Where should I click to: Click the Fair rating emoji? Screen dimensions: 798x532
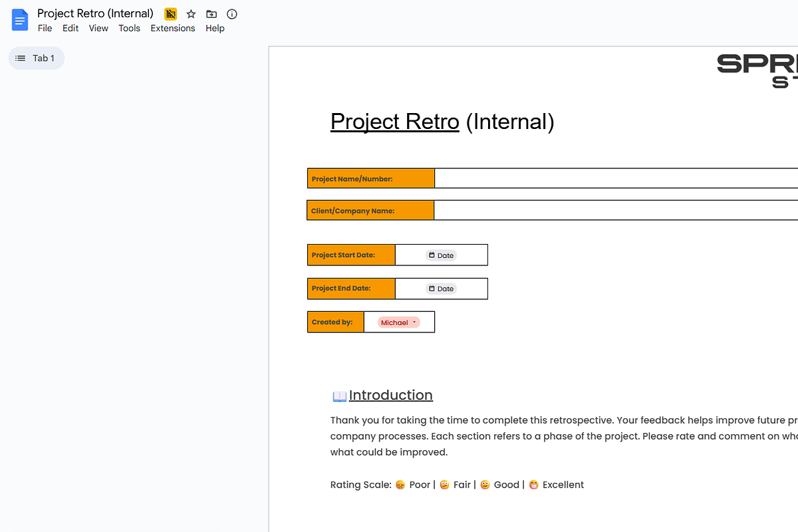tap(445, 485)
